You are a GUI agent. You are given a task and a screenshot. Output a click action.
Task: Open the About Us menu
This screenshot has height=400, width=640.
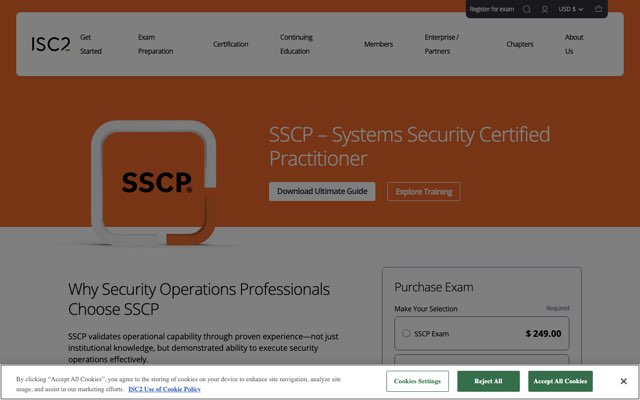(574, 44)
